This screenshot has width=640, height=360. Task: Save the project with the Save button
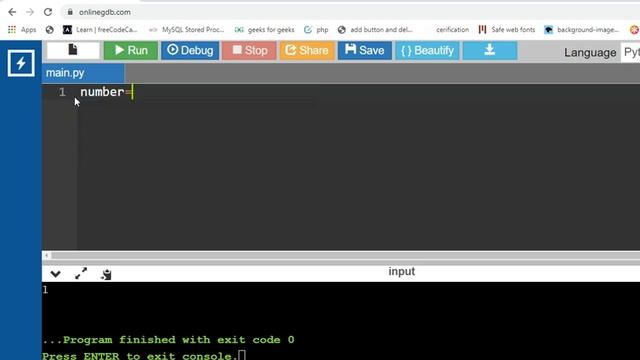click(364, 50)
